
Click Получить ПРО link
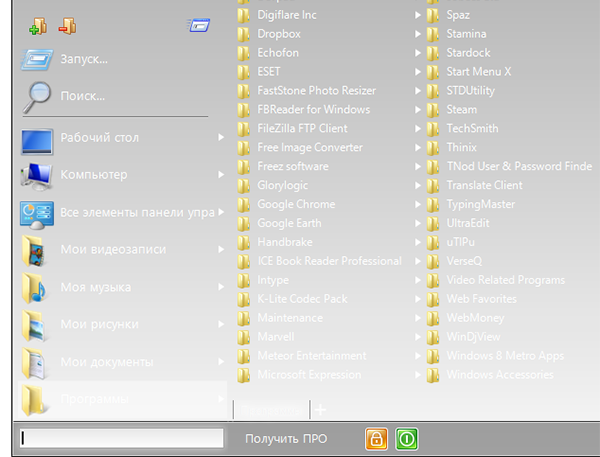(x=286, y=439)
